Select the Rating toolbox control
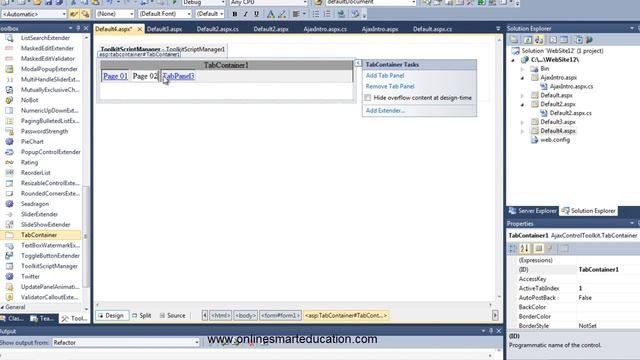The height and width of the screenshot is (360, 640). 29,162
